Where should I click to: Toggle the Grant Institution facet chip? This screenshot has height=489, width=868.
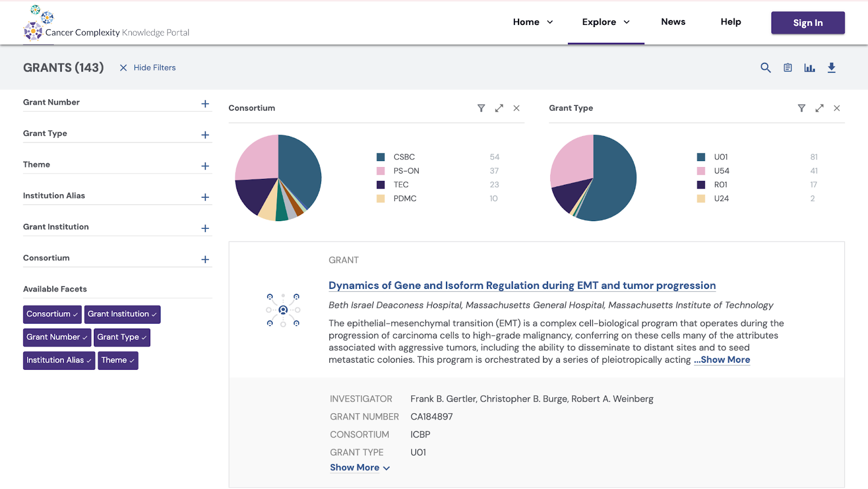click(122, 314)
